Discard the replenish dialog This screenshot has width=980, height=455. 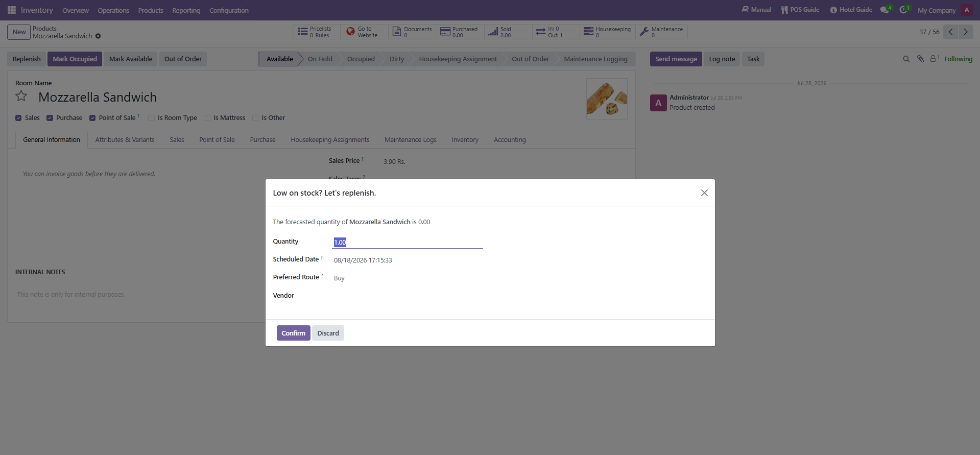coord(328,333)
